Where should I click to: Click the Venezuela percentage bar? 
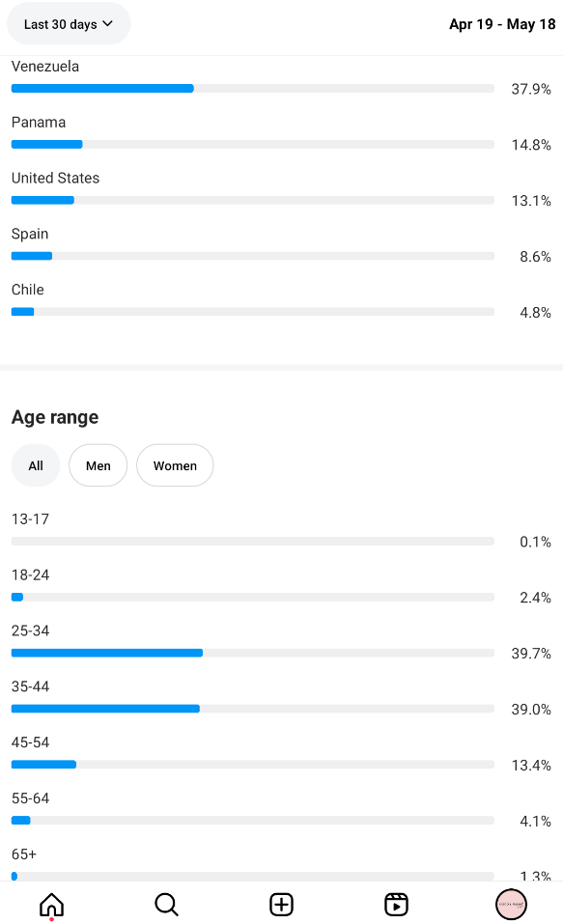(252, 89)
